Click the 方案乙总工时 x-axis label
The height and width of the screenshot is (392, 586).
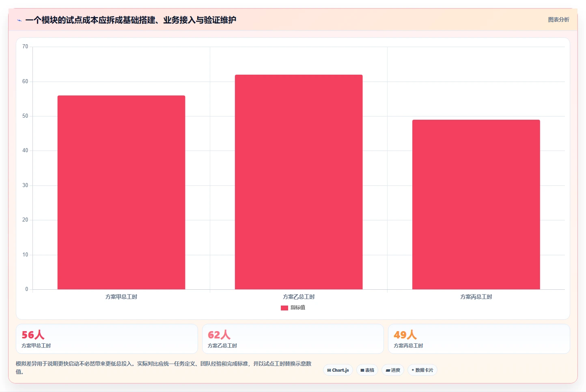[299, 297]
